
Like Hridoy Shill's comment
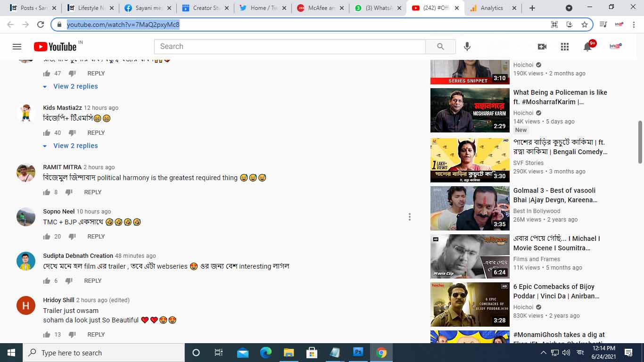click(x=47, y=335)
